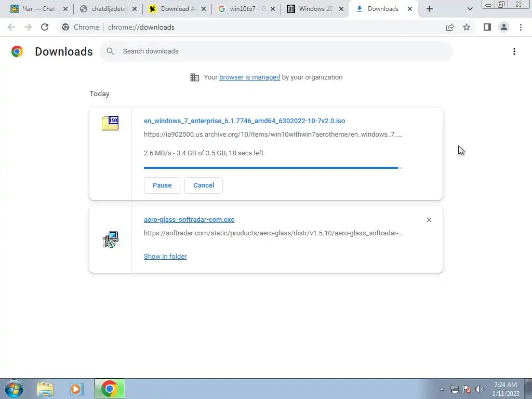
Task: Reload the downloads page
Action: pyautogui.click(x=45, y=27)
